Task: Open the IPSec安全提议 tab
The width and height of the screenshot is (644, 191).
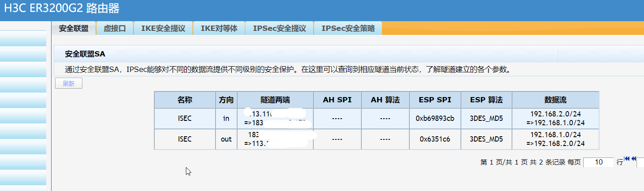Action: (279, 29)
